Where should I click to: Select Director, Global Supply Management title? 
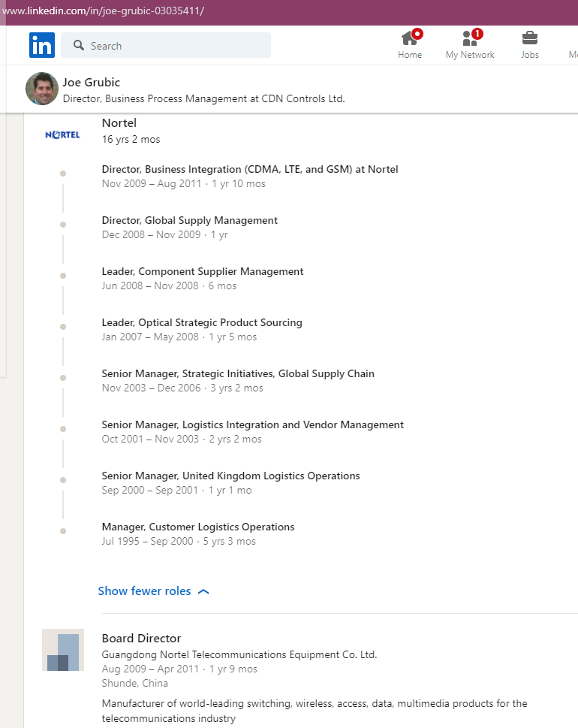[190, 221]
